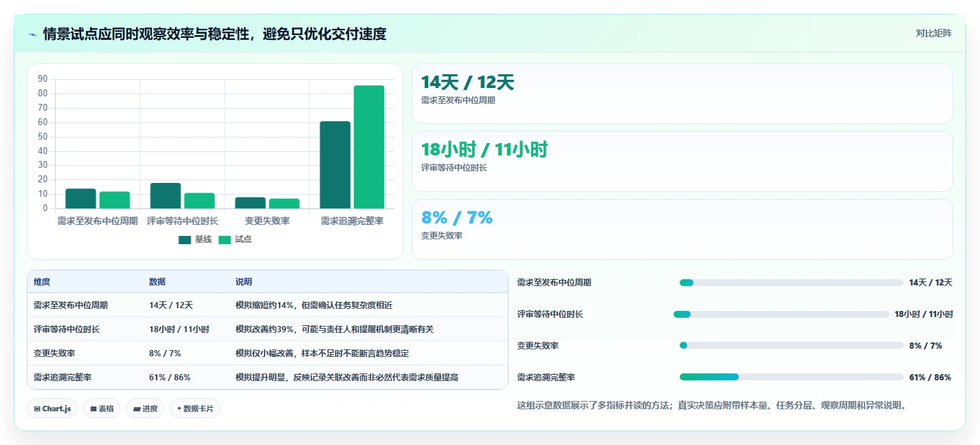This screenshot has width=980, height=445.
Task: Click the 61% / 86% progress value label
Action: pos(930,378)
